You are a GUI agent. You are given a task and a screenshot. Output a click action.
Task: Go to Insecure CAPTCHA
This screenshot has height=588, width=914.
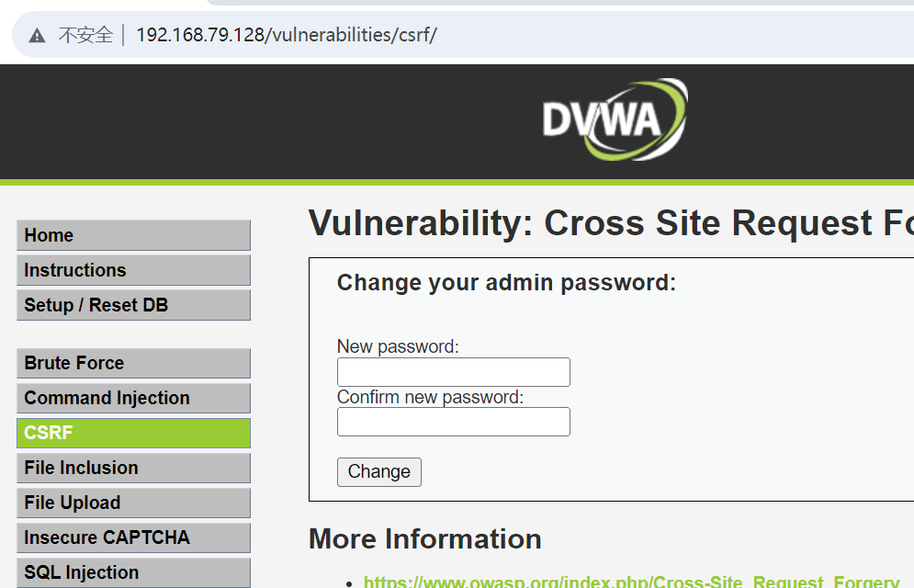pyautogui.click(x=133, y=537)
